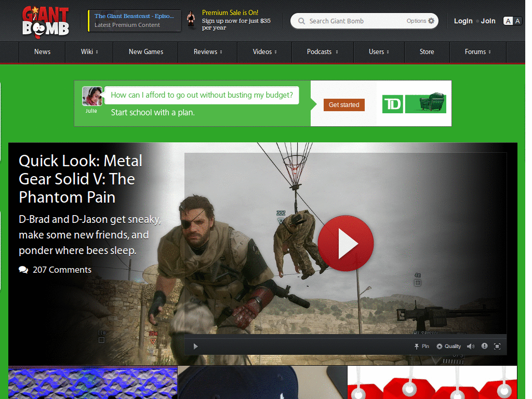Open the New Games page
The image size is (532, 399).
tap(146, 52)
